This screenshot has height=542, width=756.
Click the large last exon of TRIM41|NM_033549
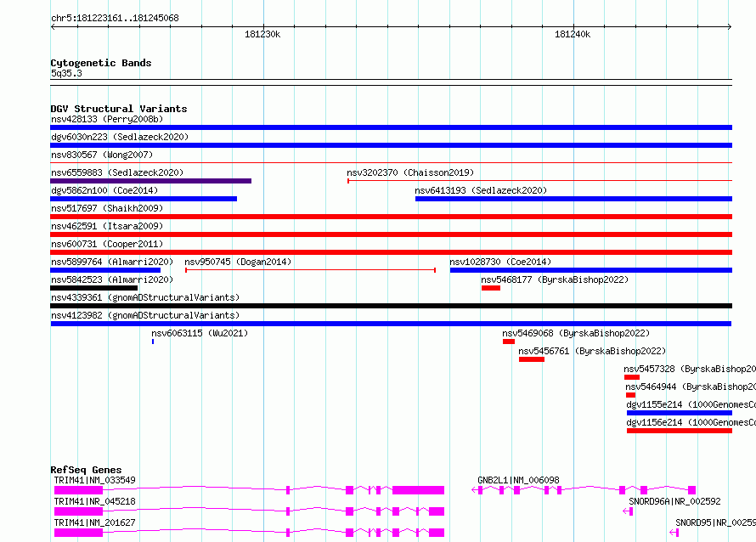tap(419, 490)
